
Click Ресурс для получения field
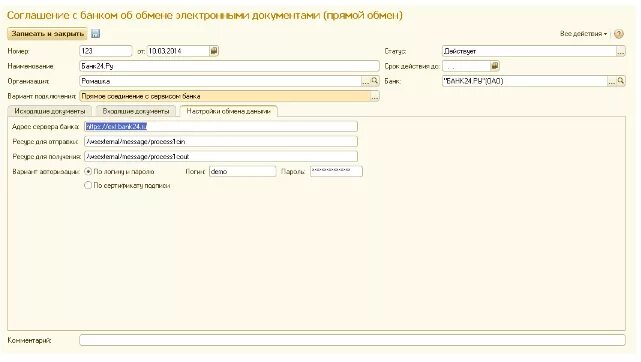coord(221,156)
